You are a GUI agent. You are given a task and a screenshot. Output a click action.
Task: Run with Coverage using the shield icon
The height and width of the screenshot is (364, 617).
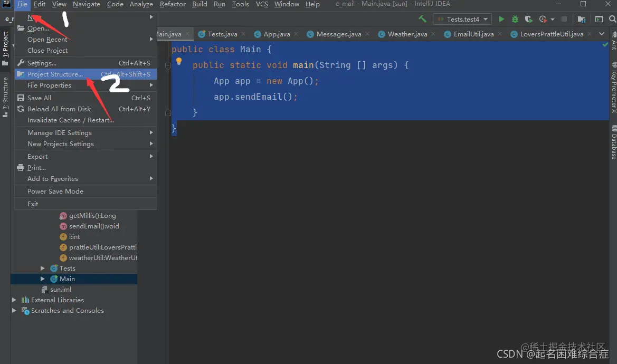pos(528,19)
